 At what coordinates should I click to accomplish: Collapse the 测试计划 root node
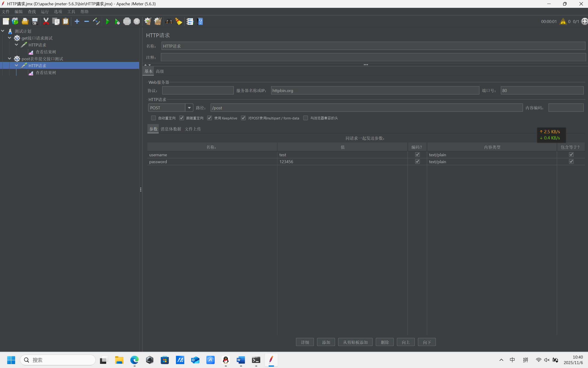coord(3,31)
